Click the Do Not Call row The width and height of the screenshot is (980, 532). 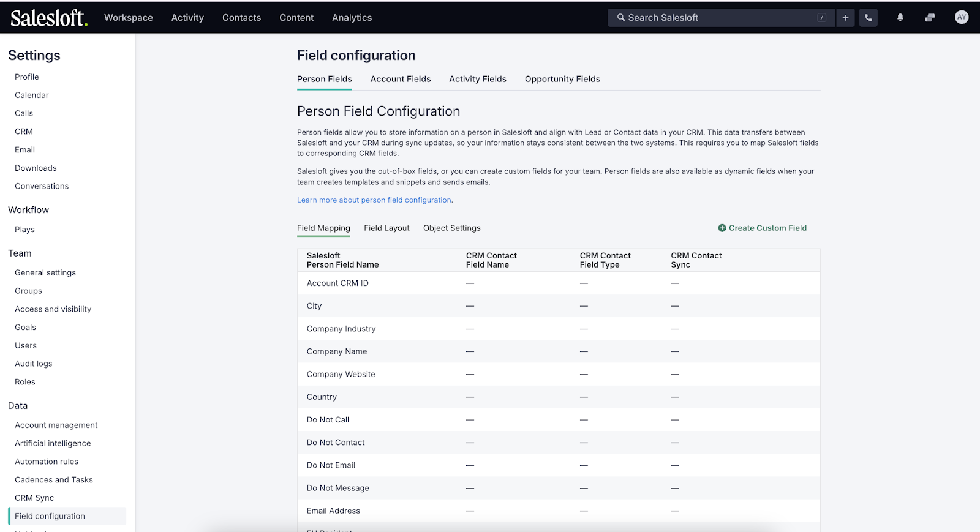(559, 420)
